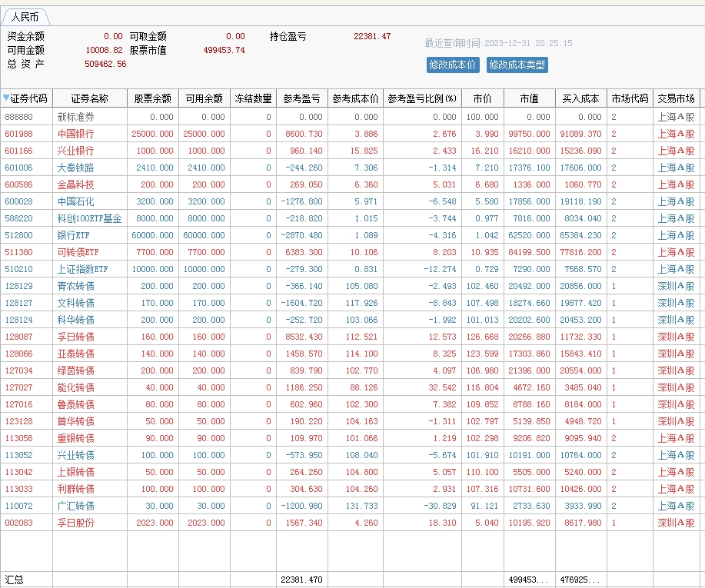Click the 市值 column header
The height and width of the screenshot is (588, 705).
pos(529,98)
